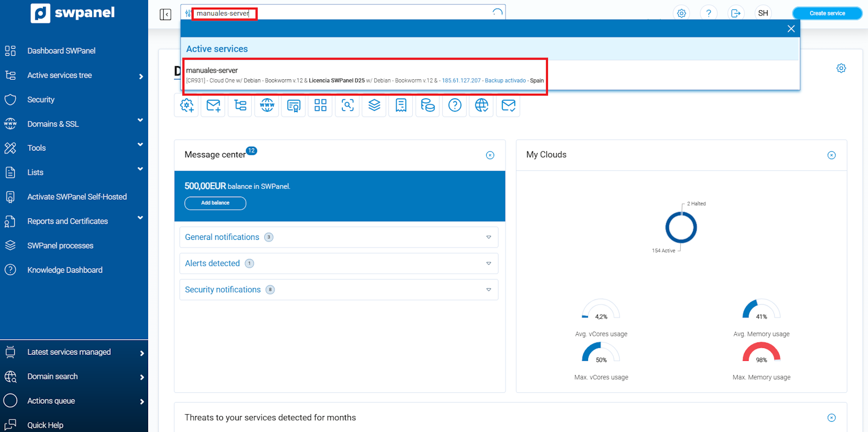The width and height of the screenshot is (868, 432).
Task: Click the WWW globe shortcut icon
Action: pos(267,105)
